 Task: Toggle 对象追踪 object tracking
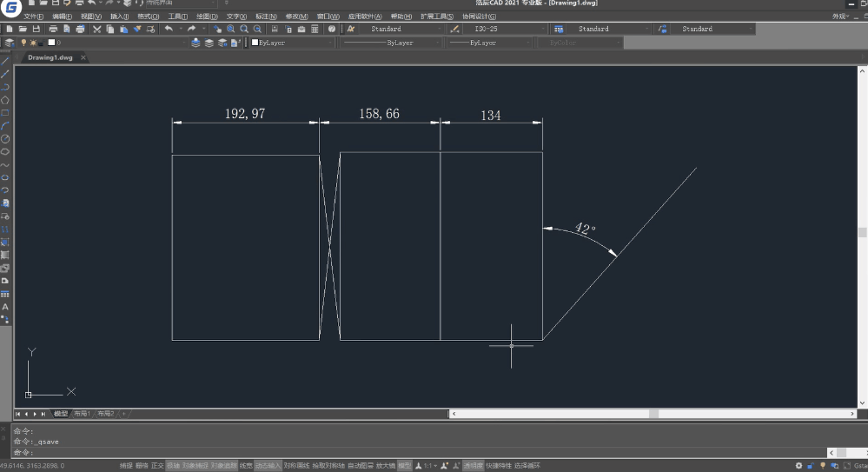click(x=223, y=466)
